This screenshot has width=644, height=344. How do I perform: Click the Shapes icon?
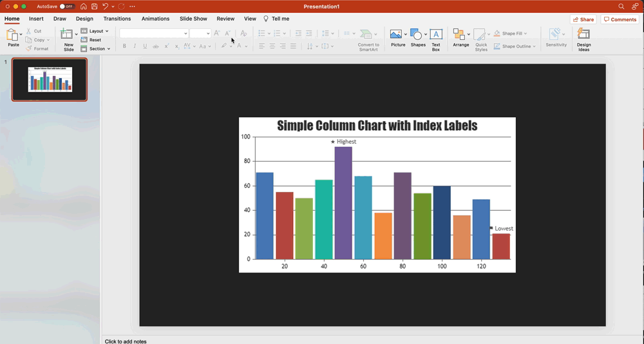pos(417,34)
